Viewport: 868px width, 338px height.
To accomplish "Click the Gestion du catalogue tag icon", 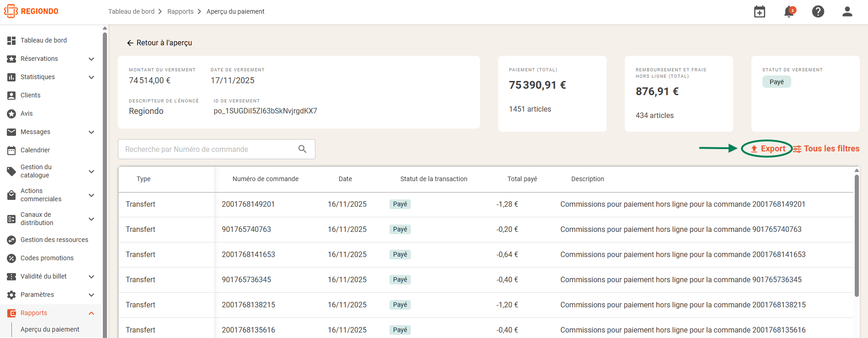I will point(11,172).
